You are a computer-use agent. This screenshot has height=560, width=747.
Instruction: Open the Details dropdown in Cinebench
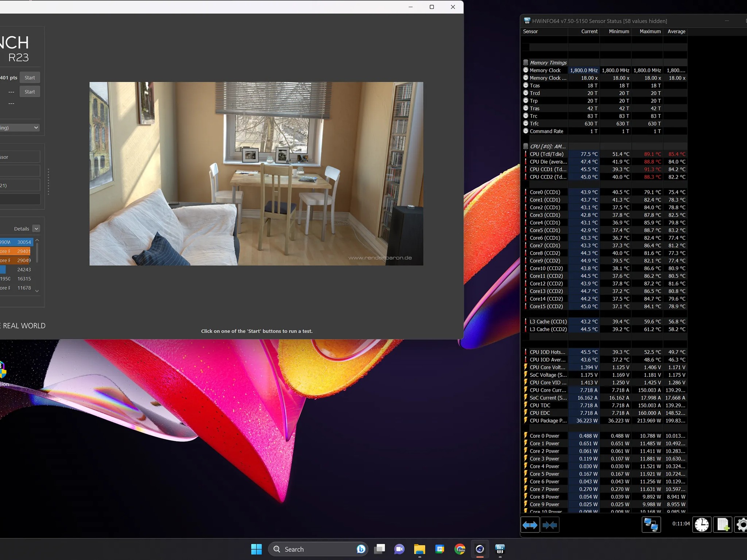click(36, 229)
